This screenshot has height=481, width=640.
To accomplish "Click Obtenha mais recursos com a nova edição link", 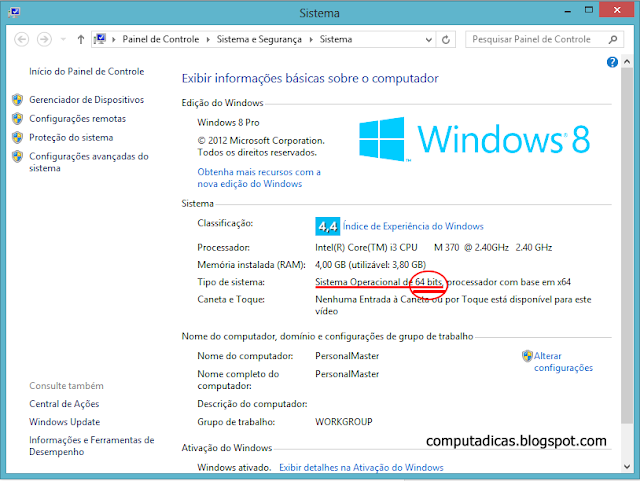I will click(x=259, y=178).
